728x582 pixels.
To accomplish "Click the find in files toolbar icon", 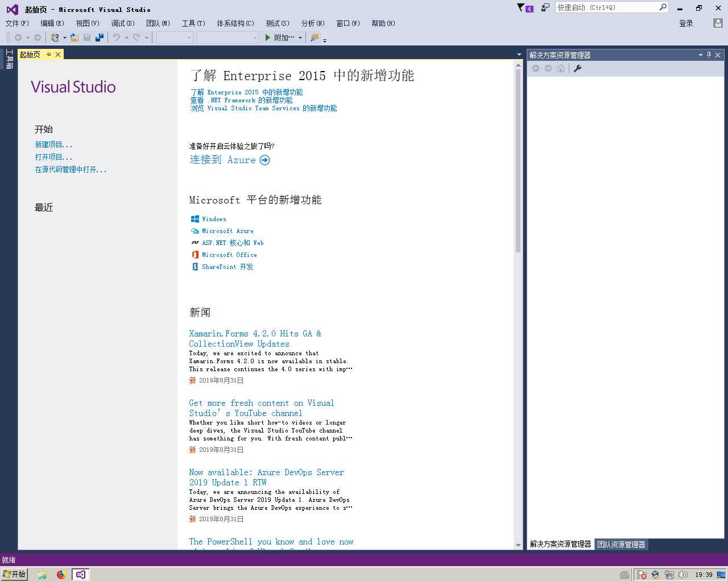I will click(315, 38).
